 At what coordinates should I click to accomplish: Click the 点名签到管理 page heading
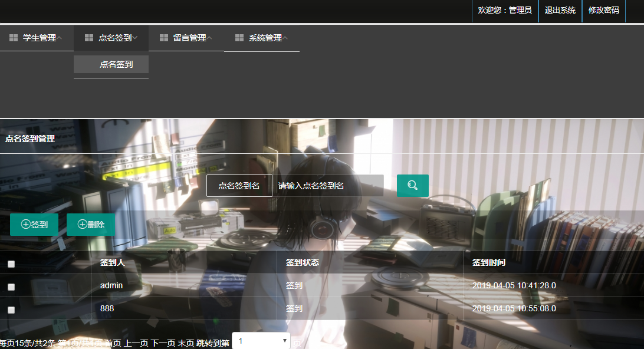[30, 139]
